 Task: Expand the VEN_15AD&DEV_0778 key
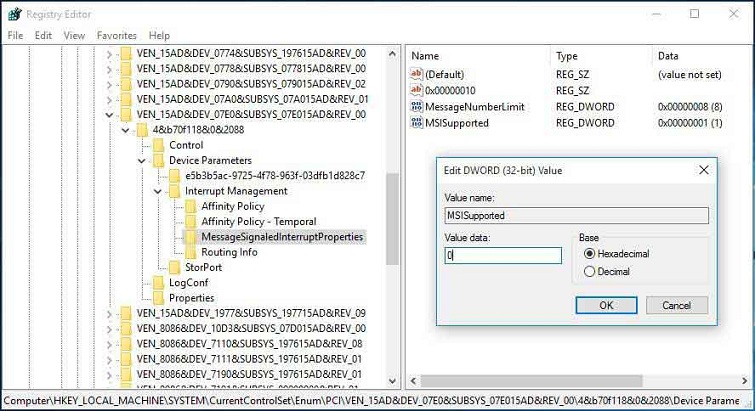[x=109, y=69]
